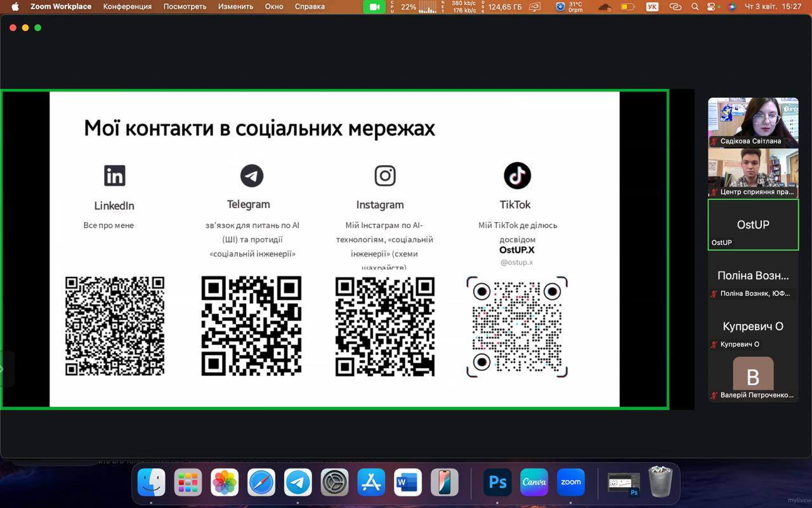812x508 pixels.
Task: Open the App Store from the dock
Action: (371, 483)
